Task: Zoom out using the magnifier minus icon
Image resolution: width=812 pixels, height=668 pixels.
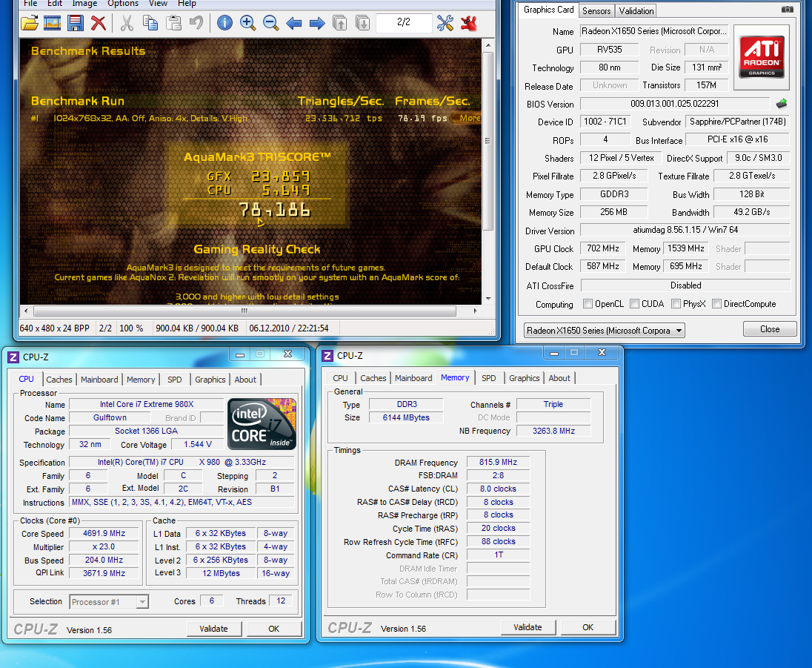Action: pos(270,23)
